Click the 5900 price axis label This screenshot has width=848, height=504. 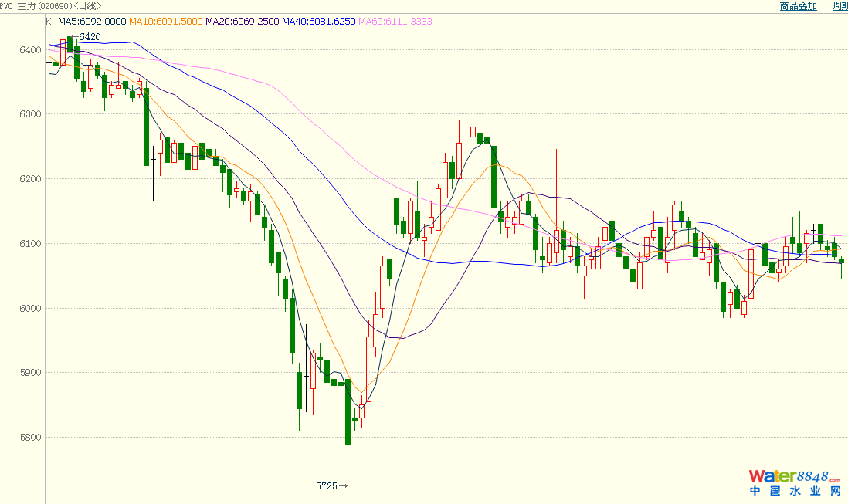coord(32,373)
